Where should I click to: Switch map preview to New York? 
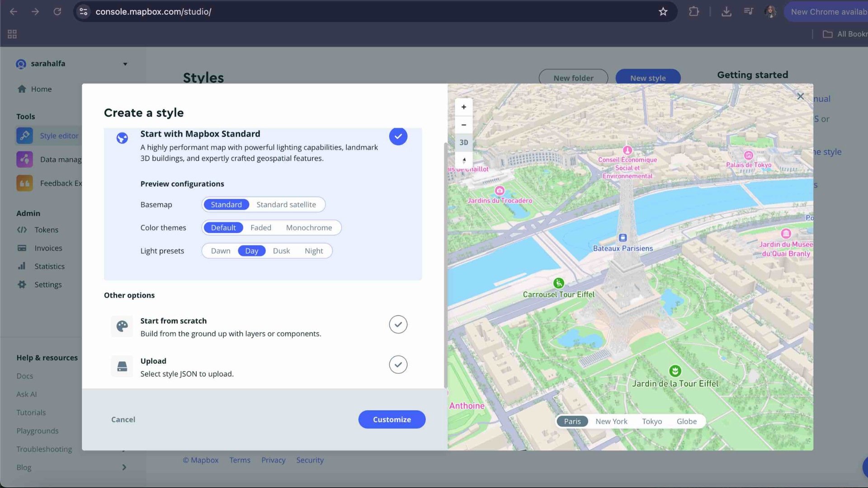click(611, 421)
